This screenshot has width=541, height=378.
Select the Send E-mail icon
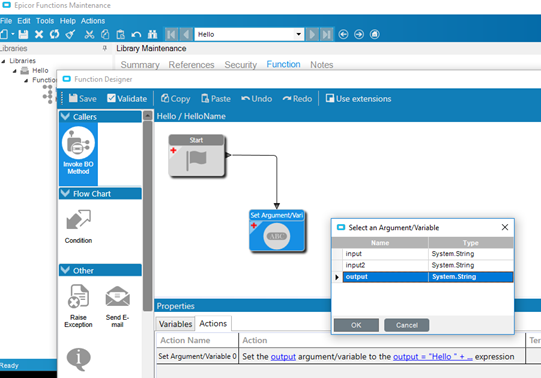pos(117,306)
